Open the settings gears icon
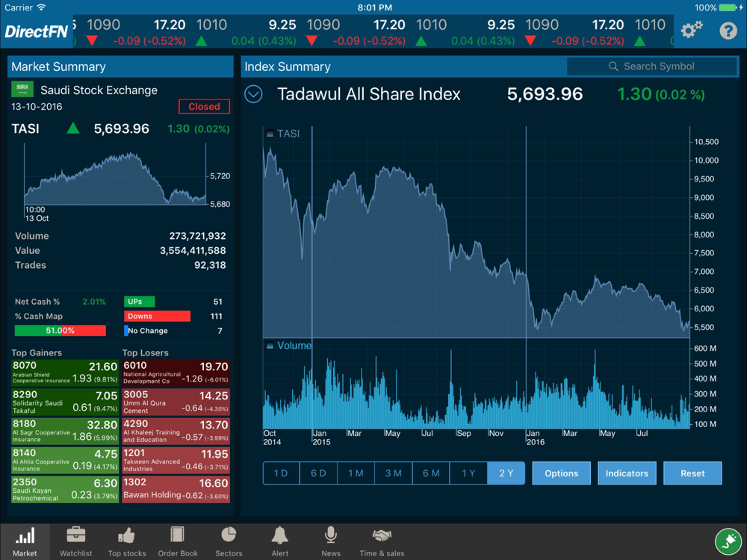The image size is (747, 560). [691, 31]
